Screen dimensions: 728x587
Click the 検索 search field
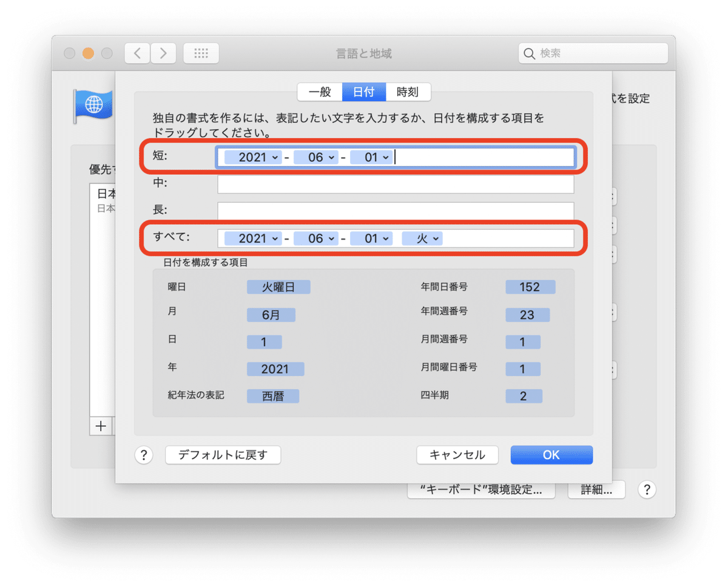pyautogui.click(x=593, y=53)
